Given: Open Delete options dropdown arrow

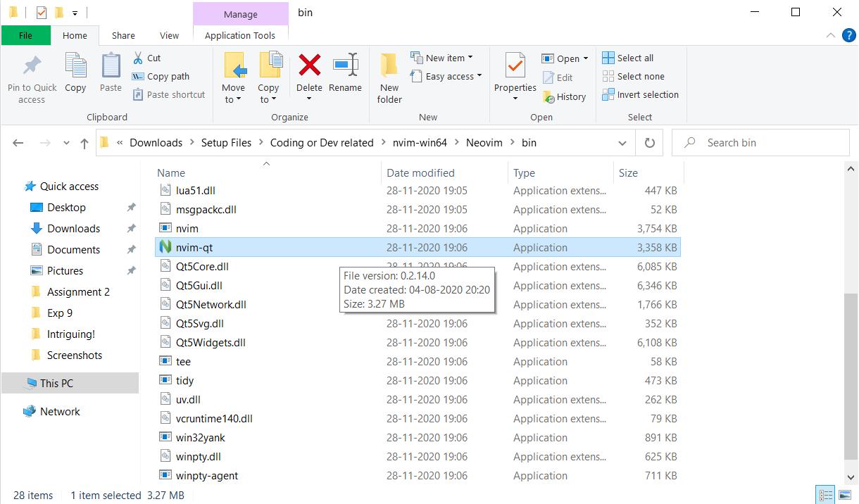Looking at the screenshot, I should point(309,99).
